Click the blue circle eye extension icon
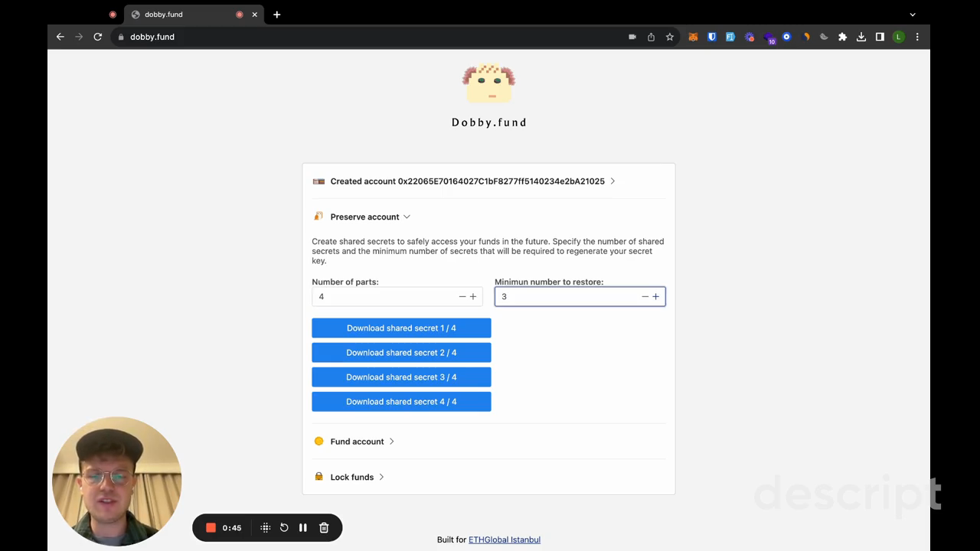Image resolution: width=980 pixels, height=551 pixels. tap(786, 37)
